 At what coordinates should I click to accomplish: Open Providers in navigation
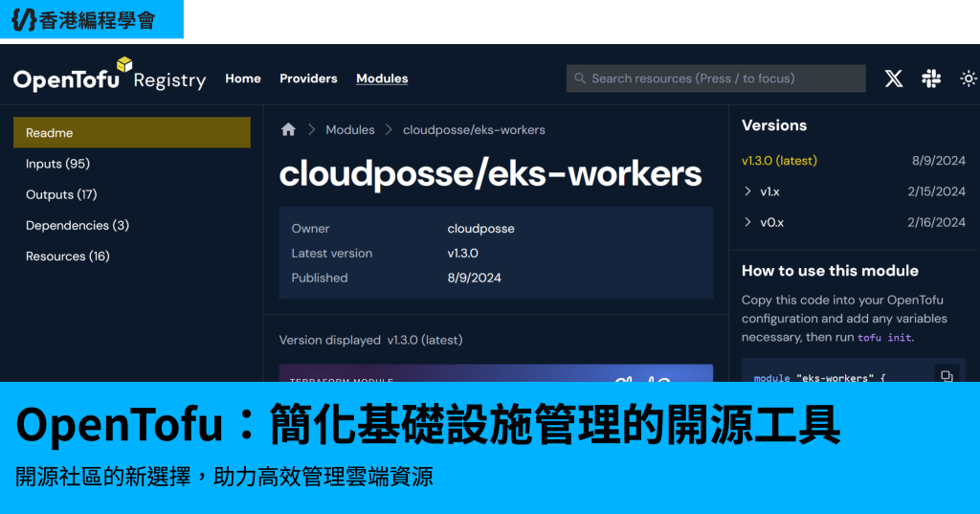(x=308, y=78)
